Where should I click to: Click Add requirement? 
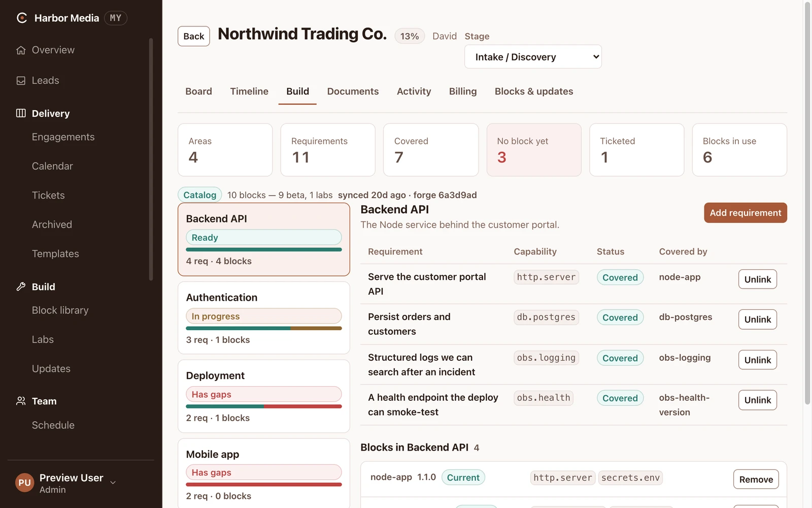pyautogui.click(x=745, y=213)
